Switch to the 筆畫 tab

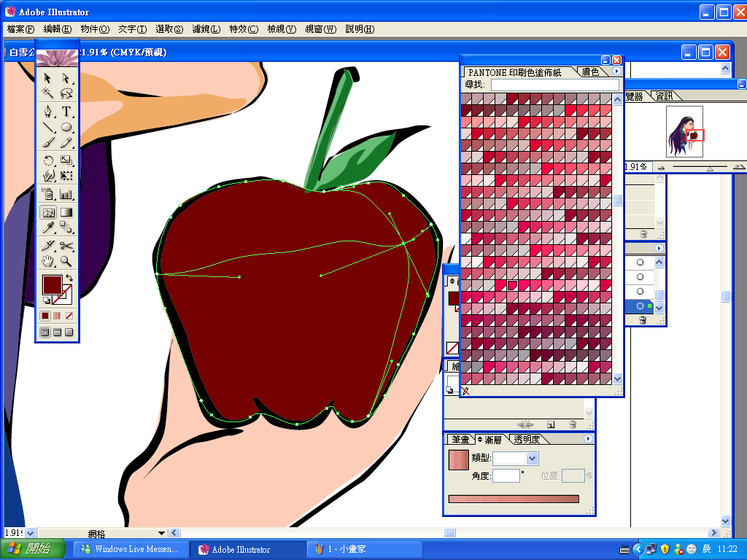point(460,440)
